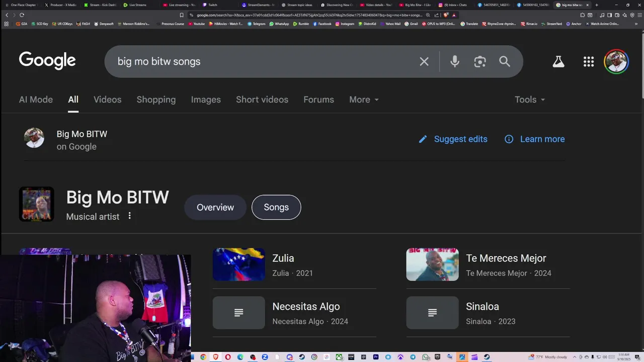644x362 pixels.
Task: Launch Zoom from the taskbar
Action: (x=265, y=357)
